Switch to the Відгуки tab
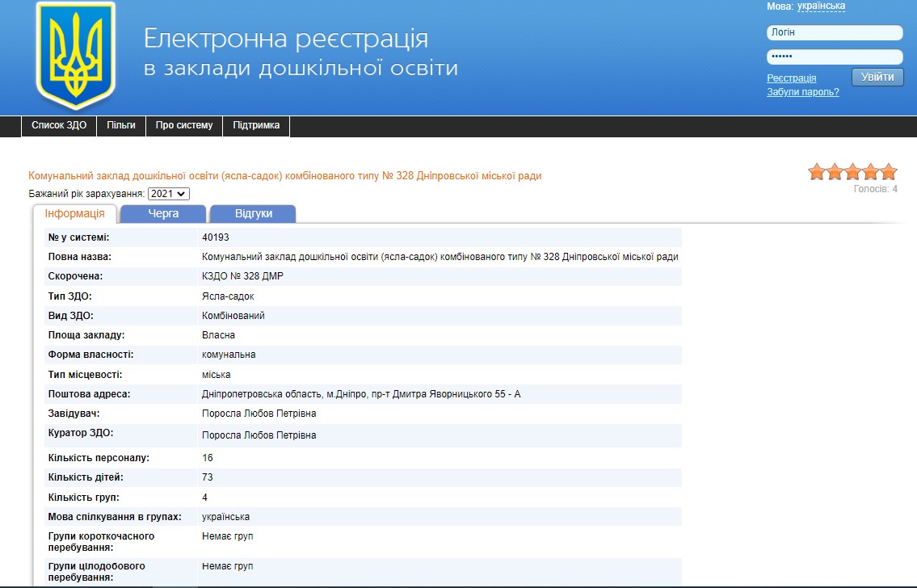Viewport: 917px width, 588px height. pyautogui.click(x=253, y=214)
